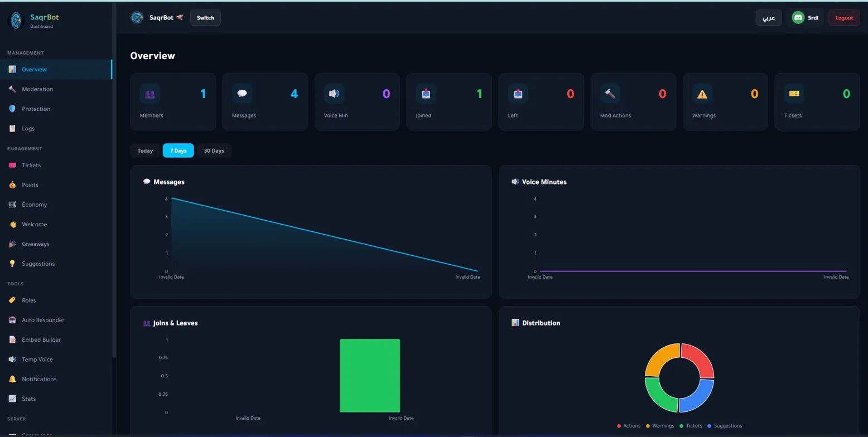The height and width of the screenshot is (437, 868).
Task: Click the Messages count value 4
Action: click(x=295, y=94)
